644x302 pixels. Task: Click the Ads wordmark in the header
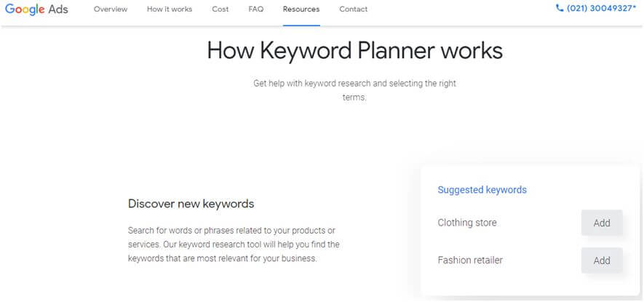58,9
